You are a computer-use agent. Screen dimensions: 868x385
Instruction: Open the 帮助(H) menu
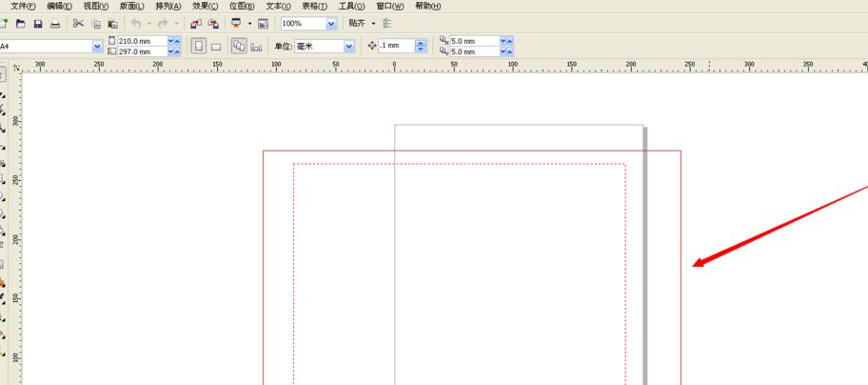pos(427,6)
